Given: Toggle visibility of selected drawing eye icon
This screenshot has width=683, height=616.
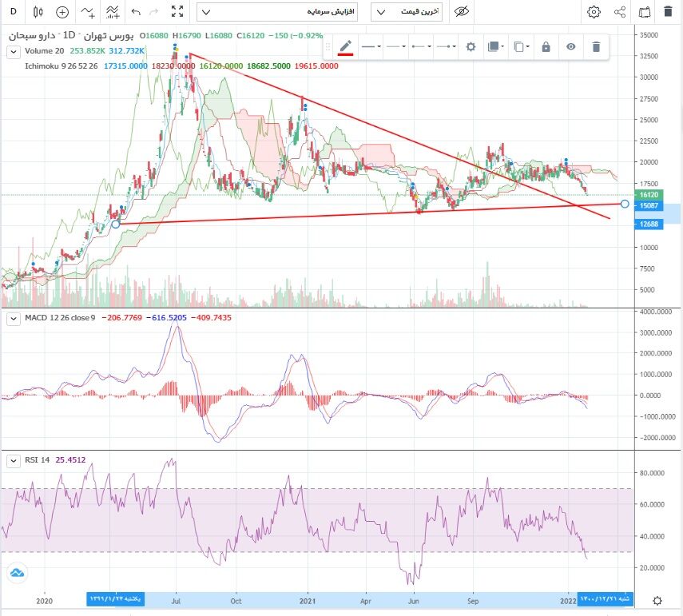Looking at the screenshot, I should tap(571, 46).
